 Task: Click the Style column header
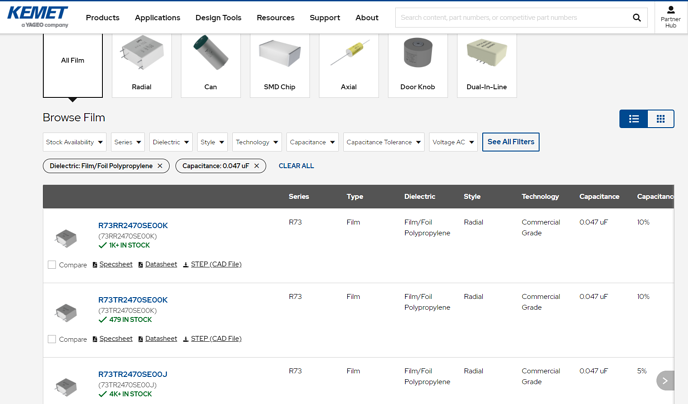click(472, 197)
